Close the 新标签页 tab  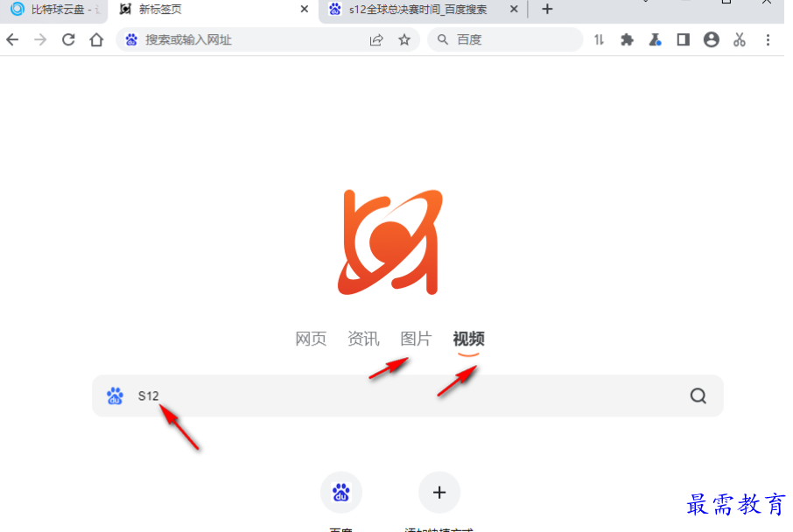pyautogui.click(x=305, y=10)
